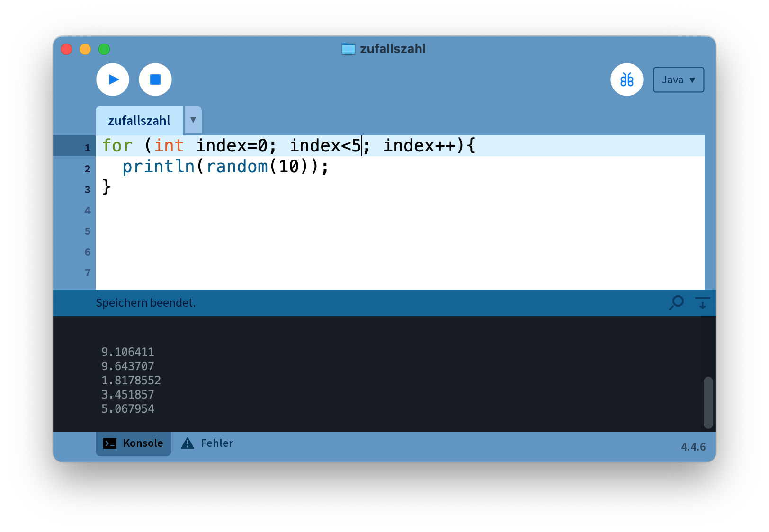Image resolution: width=769 pixels, height=532 pixels.
Task: Click the green fullscreen window button
Action: (x=104, y=49)
